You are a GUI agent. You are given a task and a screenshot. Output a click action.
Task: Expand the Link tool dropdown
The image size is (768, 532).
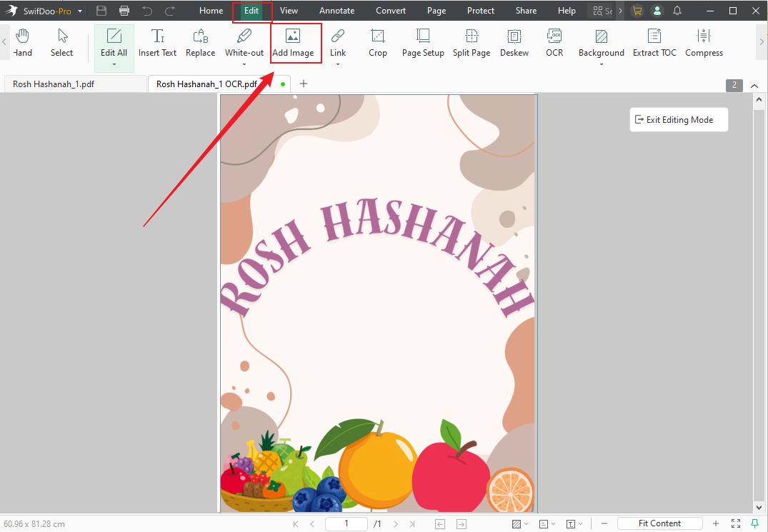click(x=338, y=63)
